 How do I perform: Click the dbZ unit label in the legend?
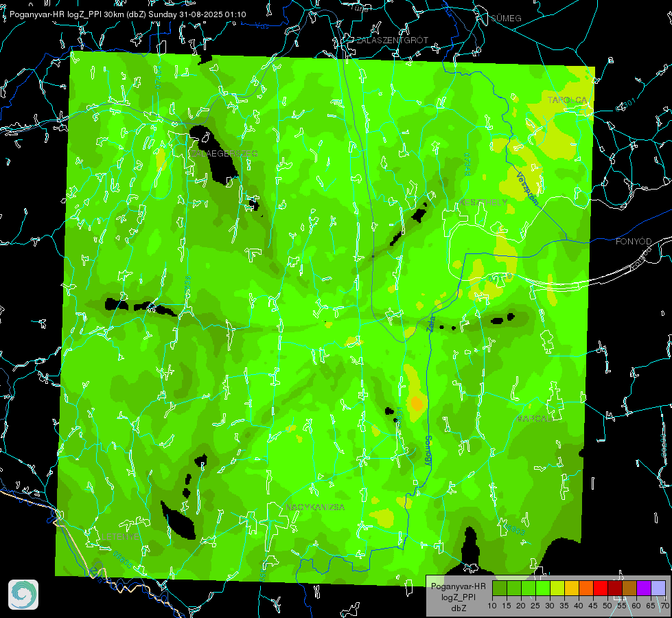coord(458,608)
